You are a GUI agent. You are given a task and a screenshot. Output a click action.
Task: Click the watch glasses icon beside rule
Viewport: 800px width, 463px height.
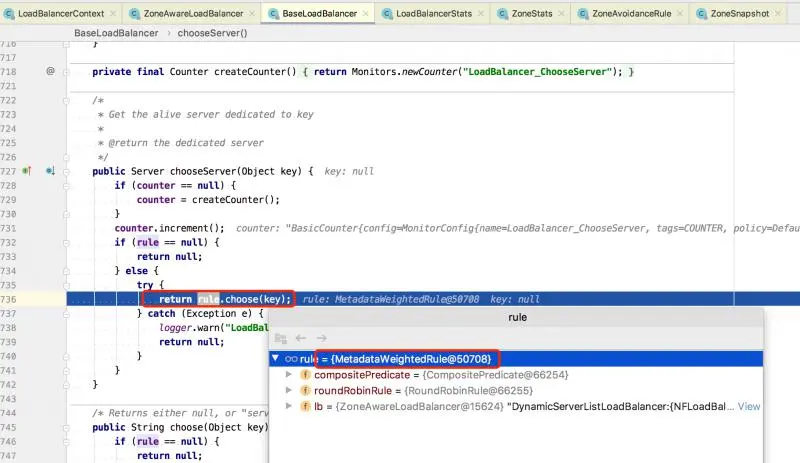coord(291,359)
